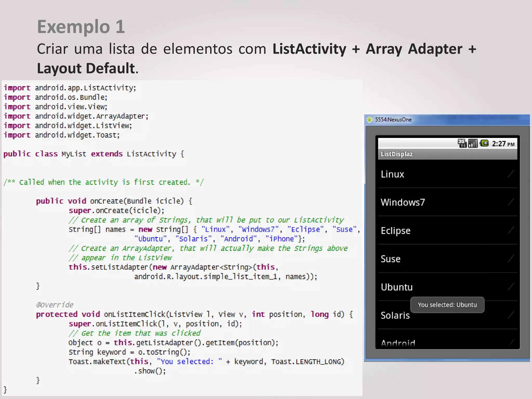
Task: Click 'import android.widget.ArrayAdapter;' code line
Action: click(x=76, y=116)
